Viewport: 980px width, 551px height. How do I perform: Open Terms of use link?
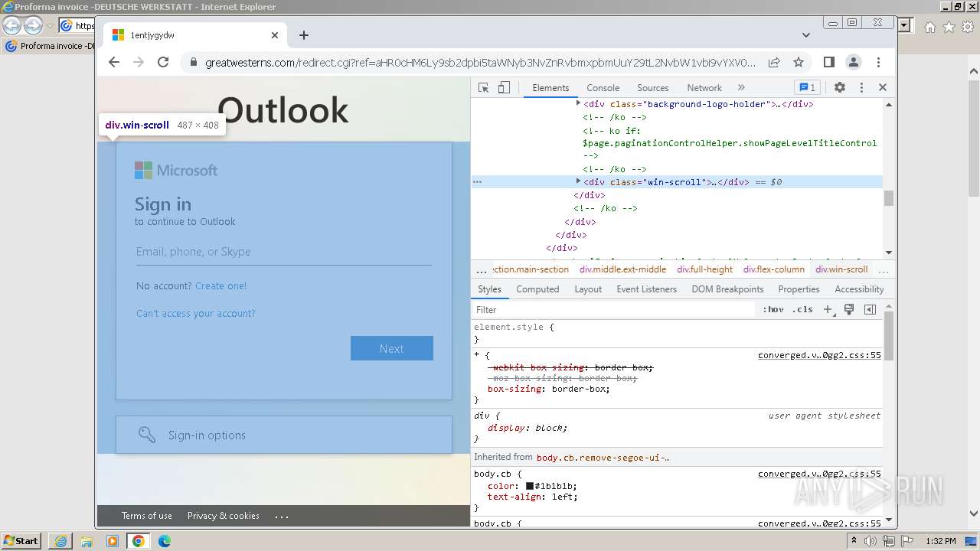click(x=147, y=516)
